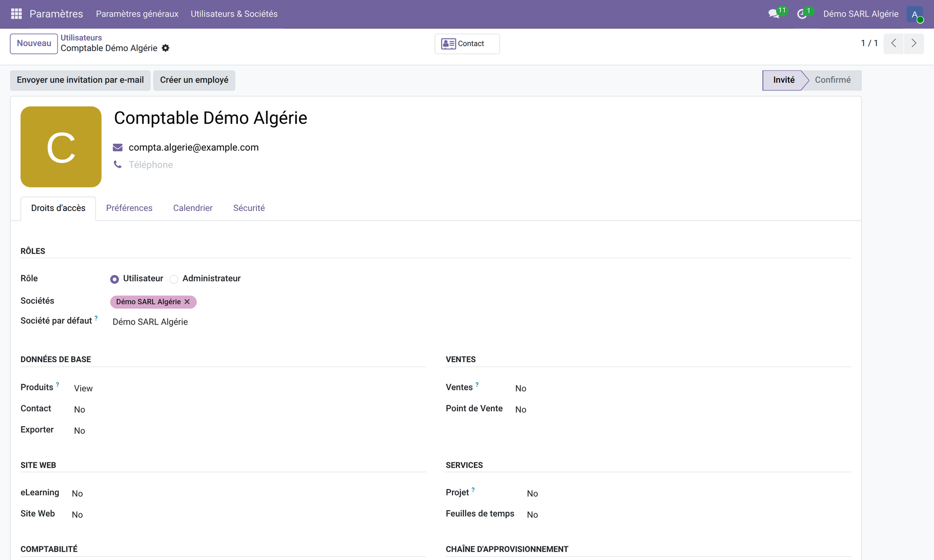Viewport: 934px width, 560px height.
Task: Select the Confirmé status stage
Action: click(x=833, y=80)
